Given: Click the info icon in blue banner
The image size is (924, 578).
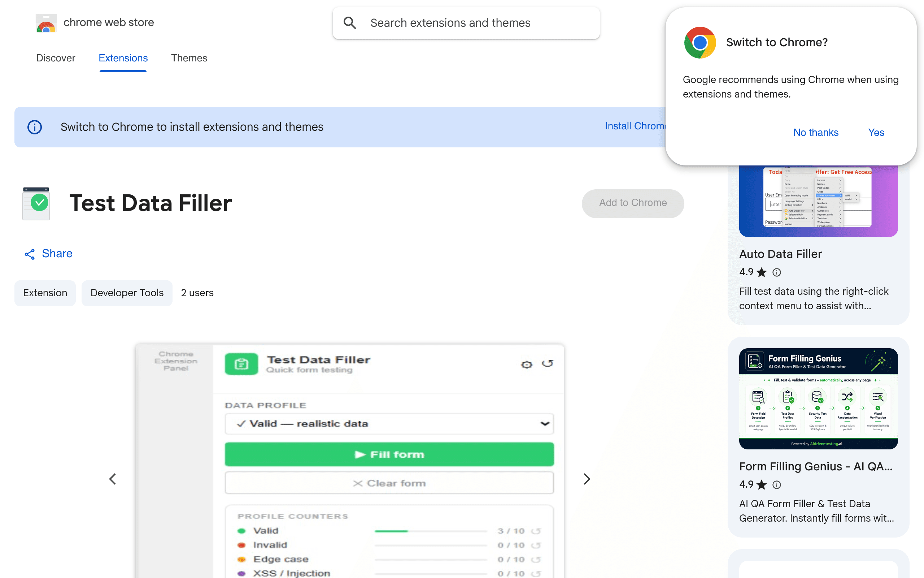Looking at the screenshot, I should [x=34, y=127].
